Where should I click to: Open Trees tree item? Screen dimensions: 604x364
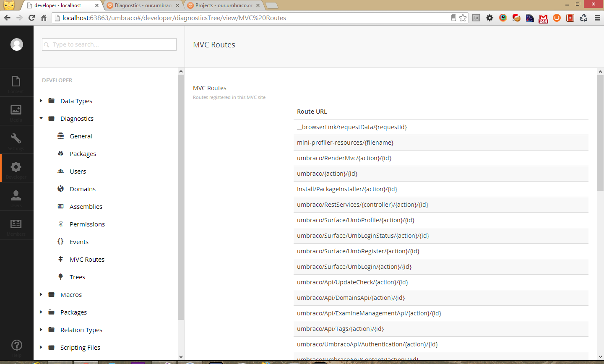77,277
